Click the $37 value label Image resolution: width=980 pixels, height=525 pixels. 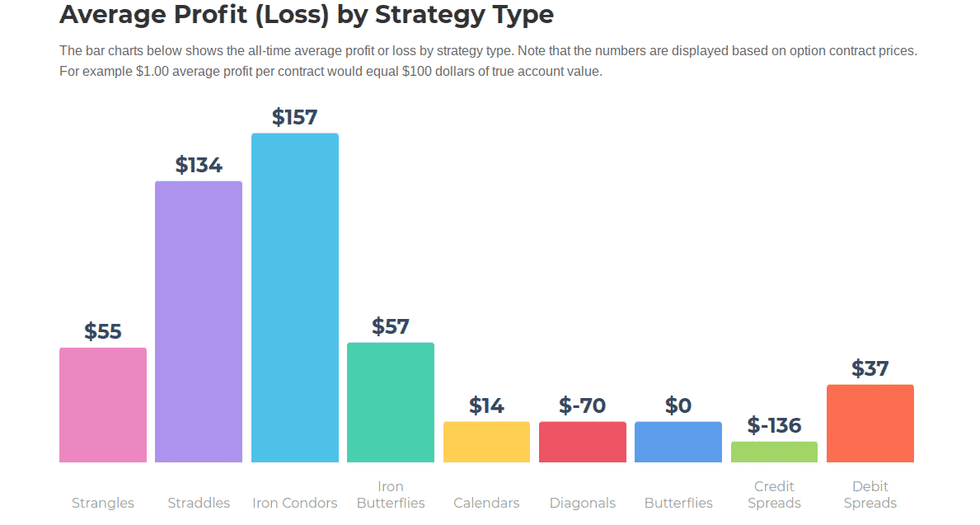[870, 368]
